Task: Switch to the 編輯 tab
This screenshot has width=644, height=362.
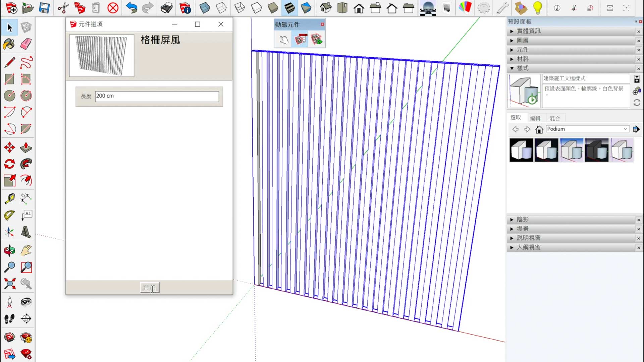Action: pyautogui.click(x=535, y=118)
